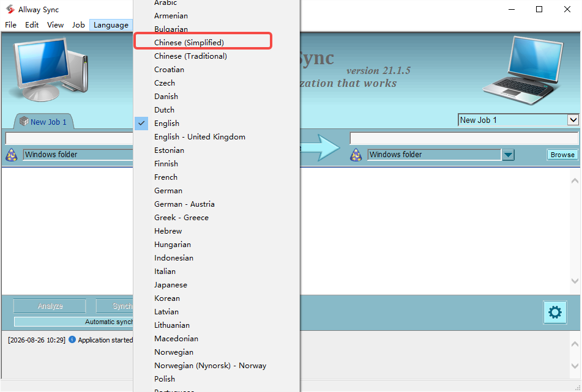Viewport: 582px width, 392px height.
Task: Click log panel scroll down arrow
Action: click(575, 366)
